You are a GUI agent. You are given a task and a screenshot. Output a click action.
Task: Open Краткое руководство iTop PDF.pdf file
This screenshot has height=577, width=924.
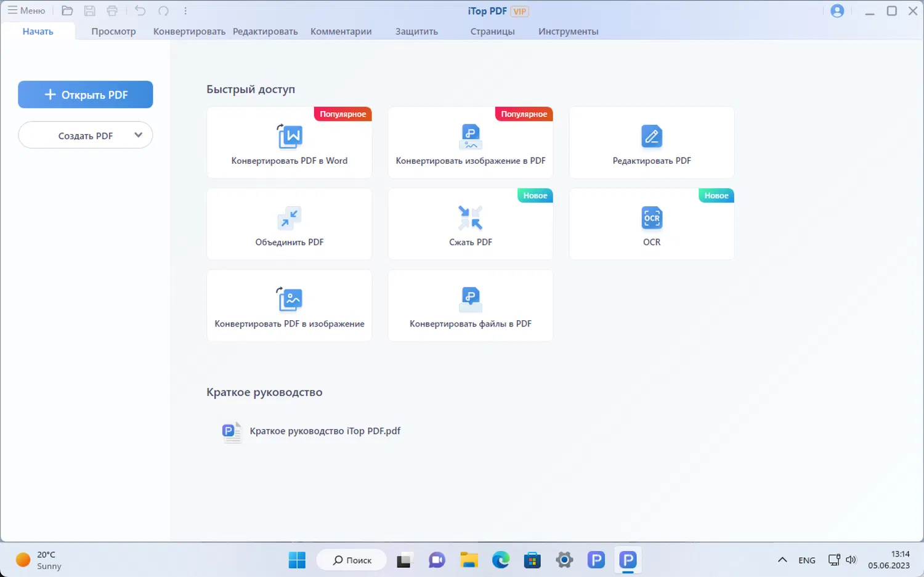pyautogui.click(x=325, y=431)
